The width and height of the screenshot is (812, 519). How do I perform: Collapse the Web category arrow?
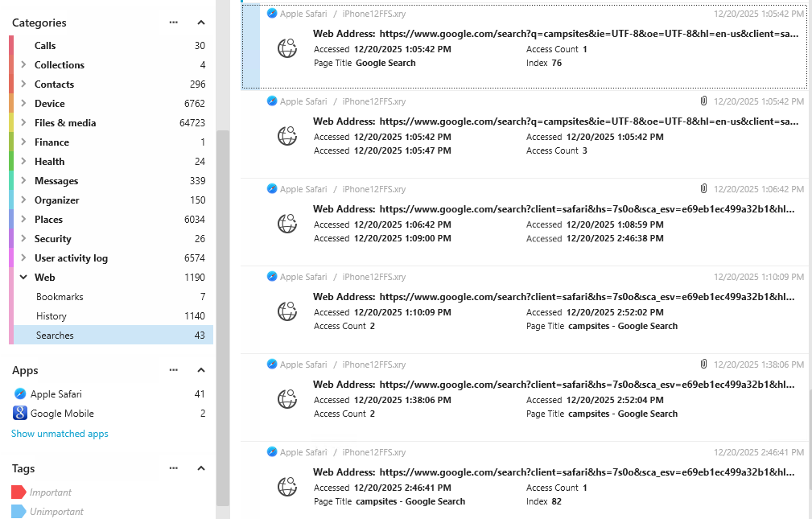(x=23, y=277)
